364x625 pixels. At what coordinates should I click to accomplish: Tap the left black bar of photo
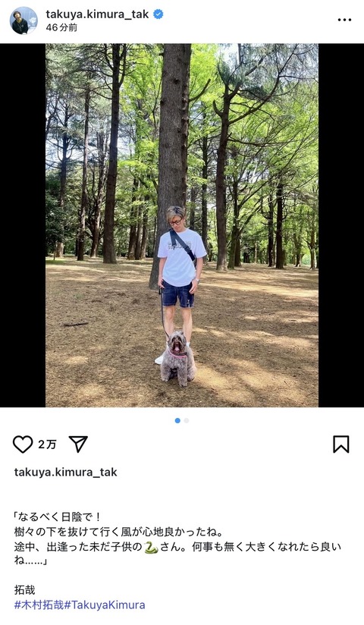[x=23, y=225]
